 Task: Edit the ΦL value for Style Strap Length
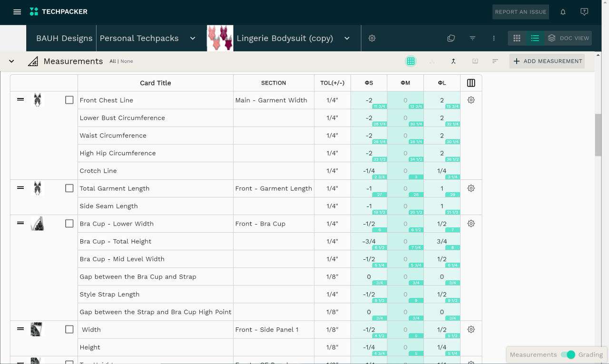[442, 294]
